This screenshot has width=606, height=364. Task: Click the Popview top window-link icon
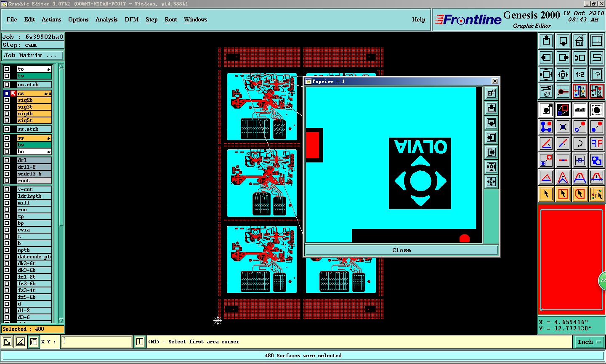pyautogui.click(x=491, y=93)
